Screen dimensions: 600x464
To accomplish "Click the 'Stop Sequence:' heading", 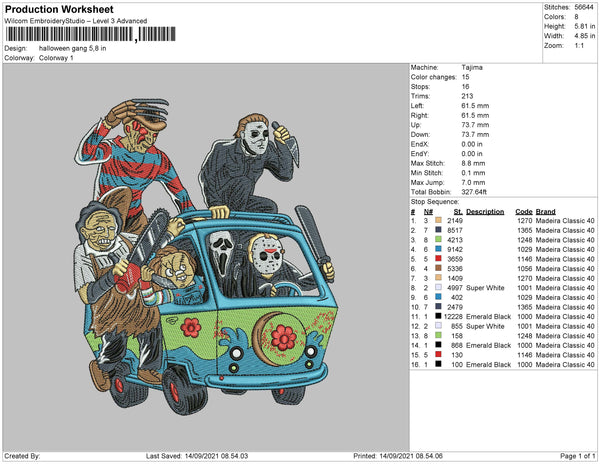I will pos(435,202).
